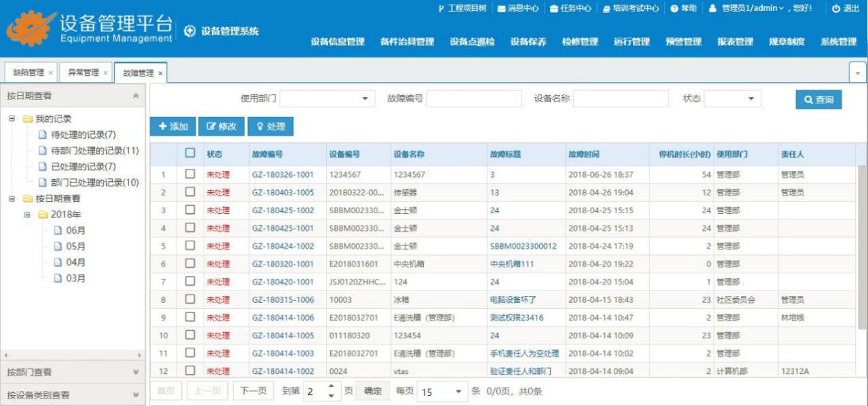
Task: Close the 故障管理 tab with its x
Action: click(161, 73)
